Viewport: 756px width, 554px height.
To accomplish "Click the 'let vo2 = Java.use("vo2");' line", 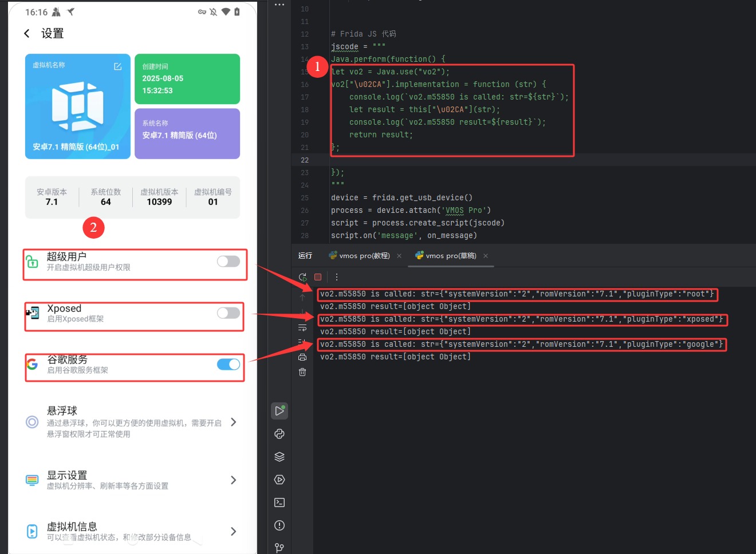I will (x=391, y=72).
